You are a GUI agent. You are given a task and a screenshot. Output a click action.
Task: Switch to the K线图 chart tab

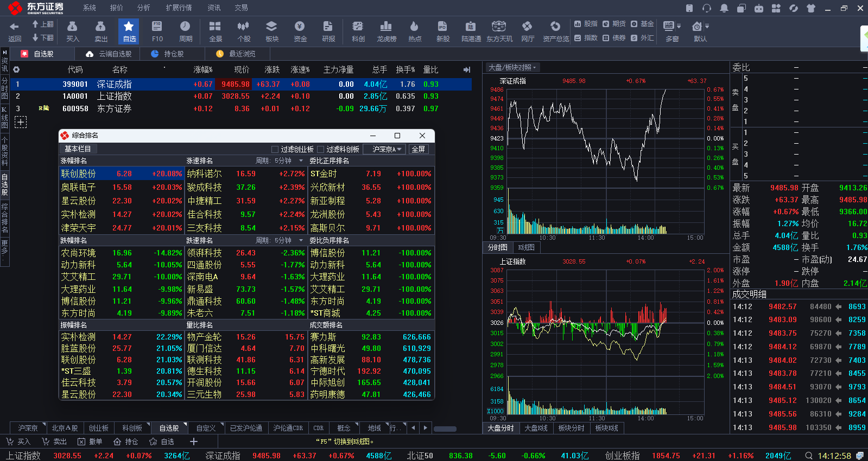coord(526,247)
